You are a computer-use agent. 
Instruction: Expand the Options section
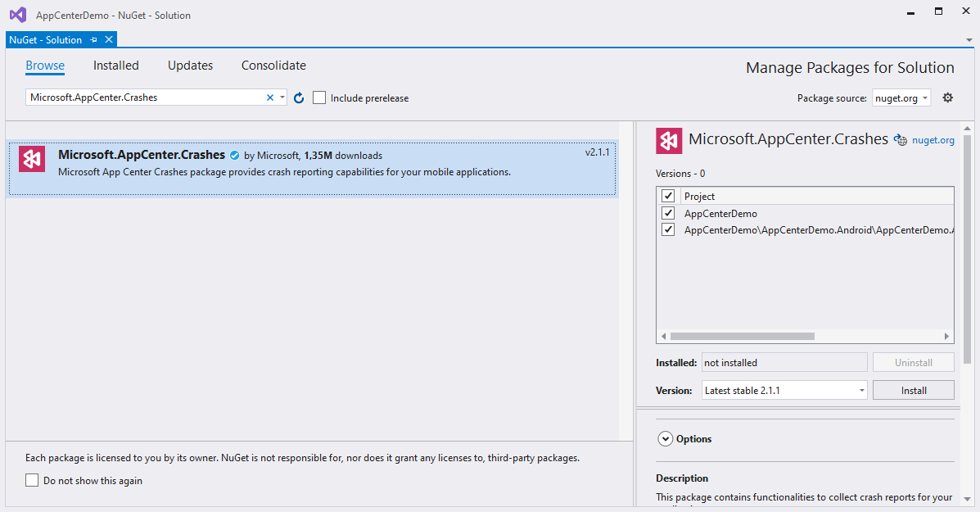(x=666, y=439)
